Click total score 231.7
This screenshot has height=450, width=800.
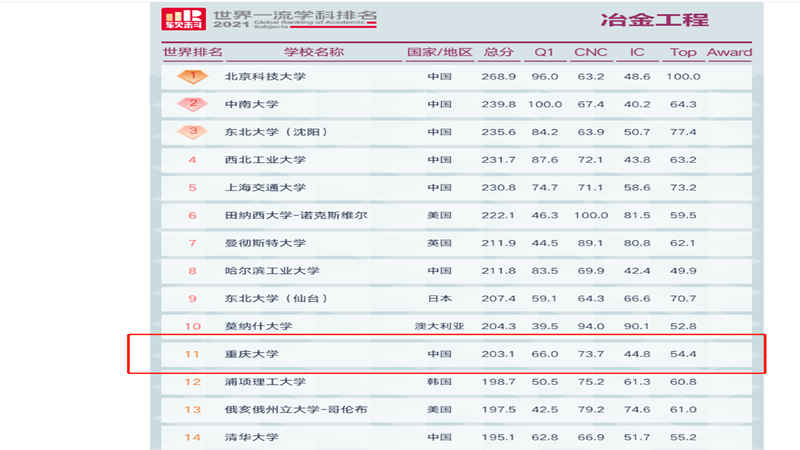[x=498, y=160]
